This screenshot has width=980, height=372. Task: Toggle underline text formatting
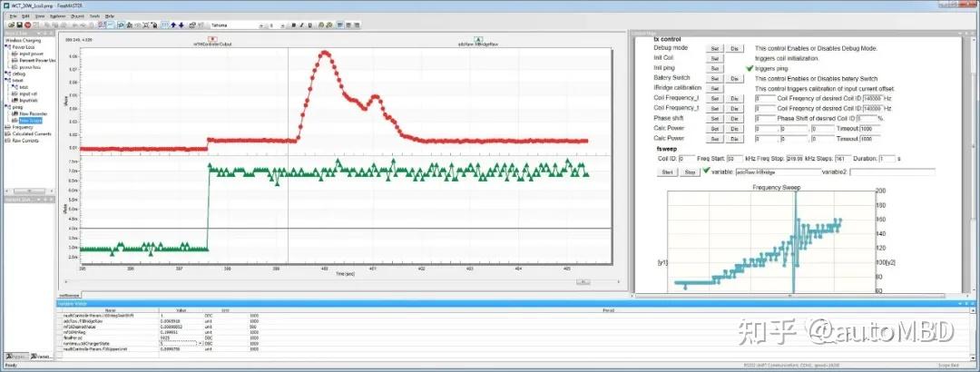pyautogui.click(x=309, y=25)
